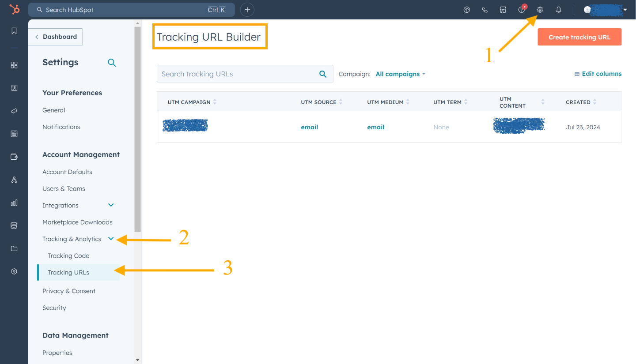The image size is (636, 364).
Task: Open the Marketplace store icon in top bar
Action: [x=503, y=9]
